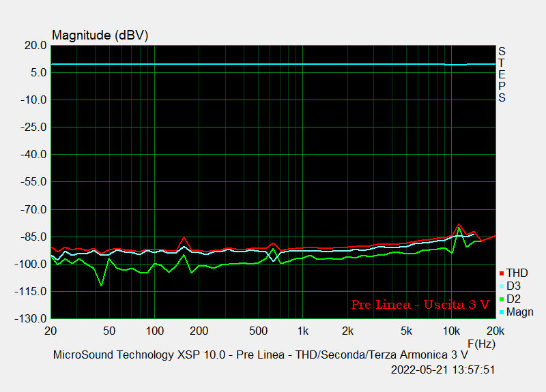Image resolution: width=546 pixels, height=392 pixels.
Task: Select the D2 legend label
Action: tap(514, 299)
